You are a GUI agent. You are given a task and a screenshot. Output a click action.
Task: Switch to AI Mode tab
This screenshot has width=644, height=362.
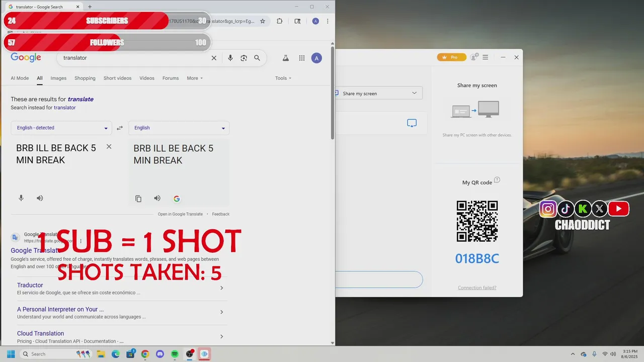click(x=20, y=78)
